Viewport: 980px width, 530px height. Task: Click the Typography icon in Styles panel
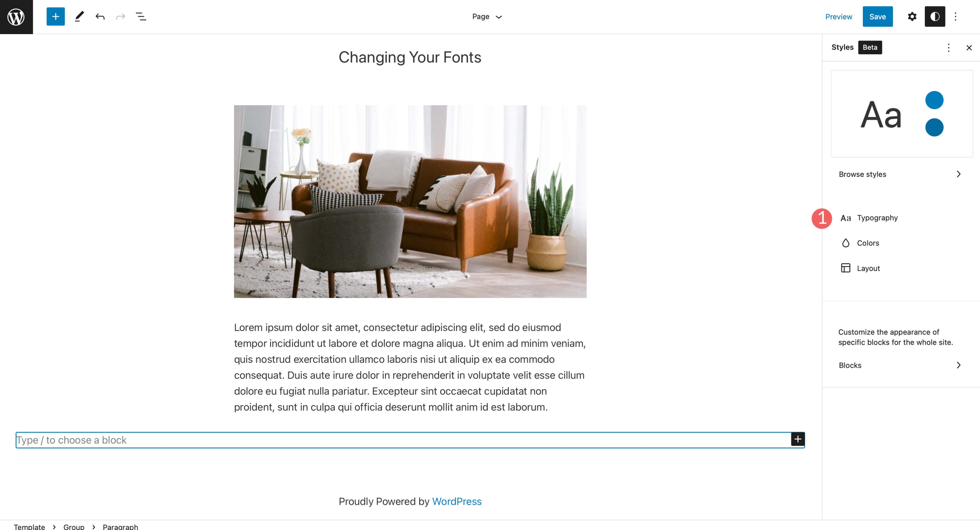(846, 217)
